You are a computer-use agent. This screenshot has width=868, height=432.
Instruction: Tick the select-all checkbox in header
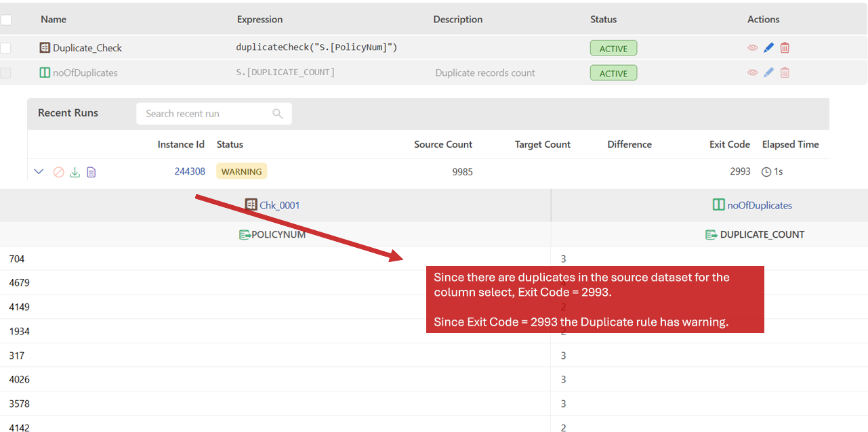coord(5,20)
